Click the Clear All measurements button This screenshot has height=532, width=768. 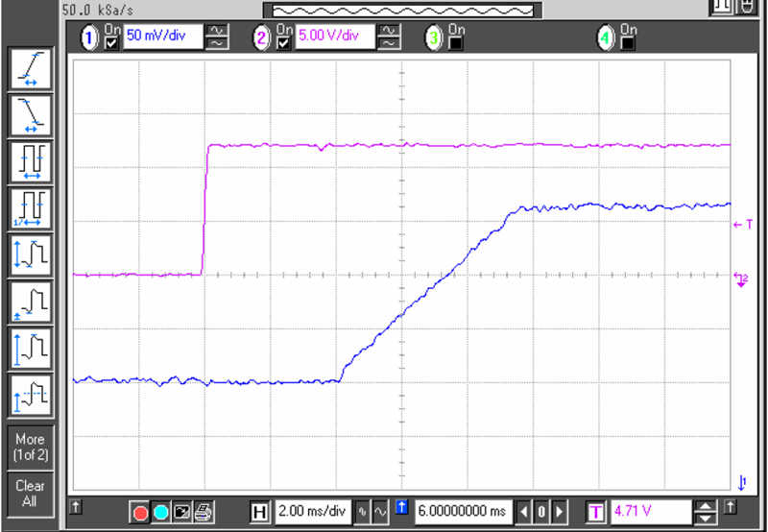point(31,494)
